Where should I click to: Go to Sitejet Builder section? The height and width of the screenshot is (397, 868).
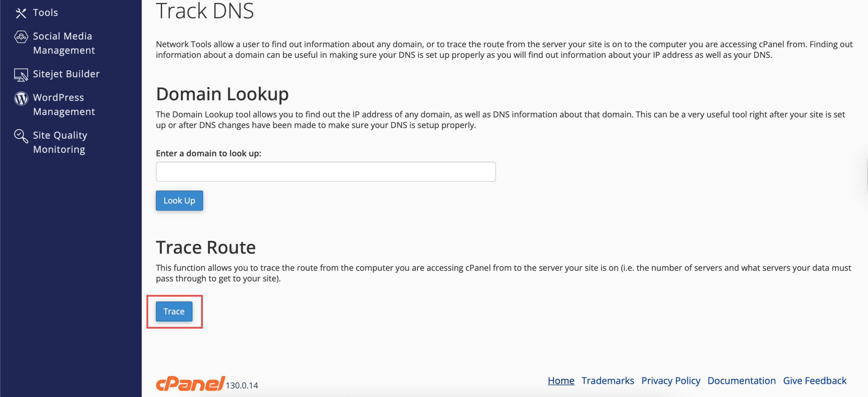(66, 74)
